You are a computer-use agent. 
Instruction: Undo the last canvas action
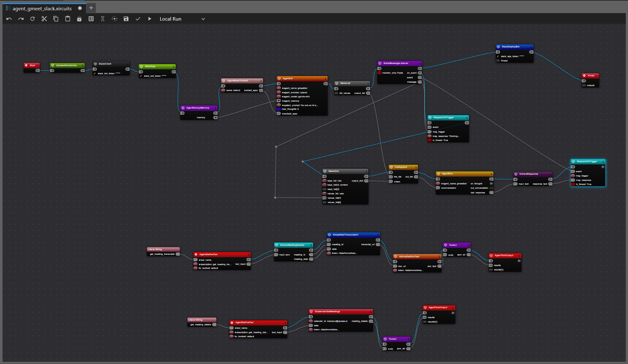(9, 19)
